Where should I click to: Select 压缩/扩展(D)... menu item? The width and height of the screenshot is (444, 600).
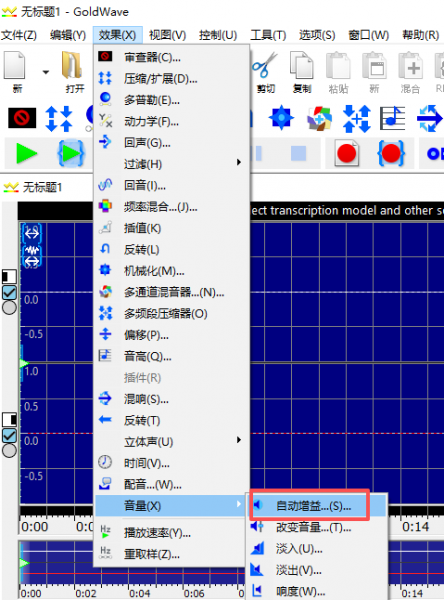click(171, 79)
